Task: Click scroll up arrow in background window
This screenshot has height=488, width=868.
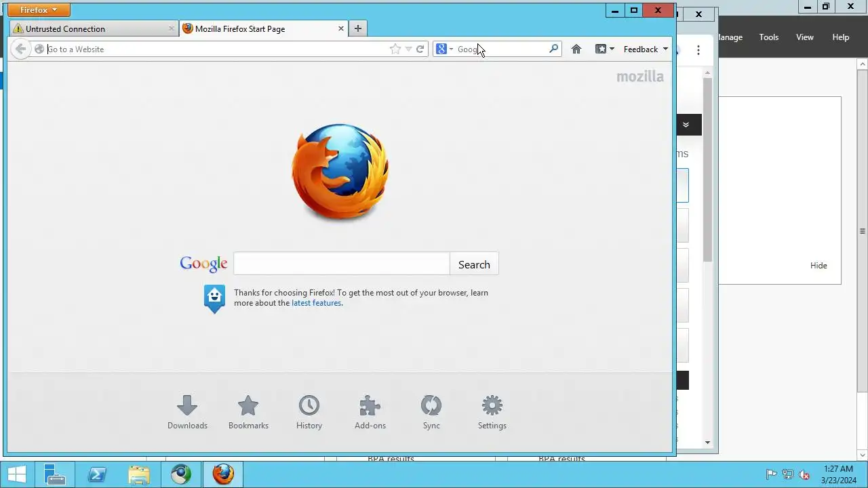Action: tap(707, 73)
